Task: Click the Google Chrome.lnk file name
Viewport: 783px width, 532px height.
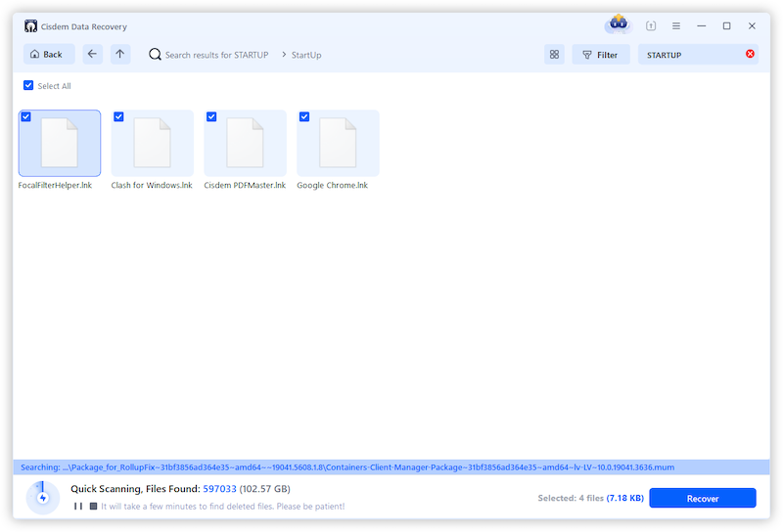Action: click(x=332, y=185)
